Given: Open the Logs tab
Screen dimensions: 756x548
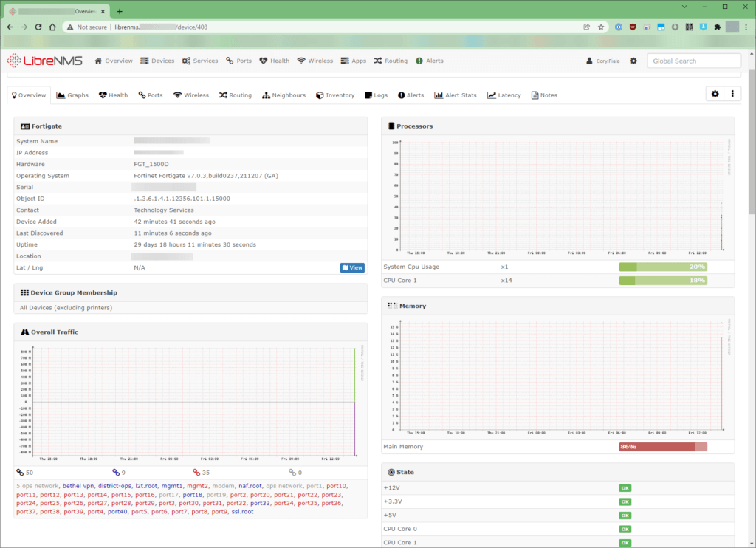Looking at the screenshot, I should (376, 95).
